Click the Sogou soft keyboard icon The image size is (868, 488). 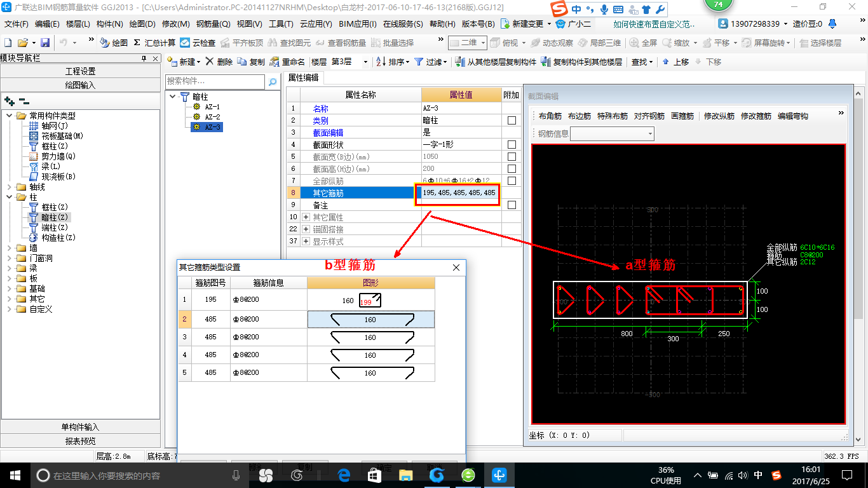617,10
